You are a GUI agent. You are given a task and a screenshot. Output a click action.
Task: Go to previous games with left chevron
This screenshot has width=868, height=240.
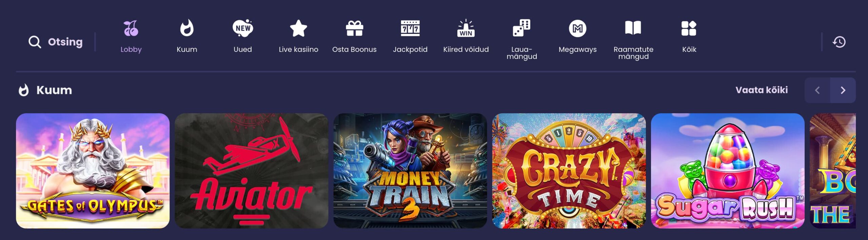click(817, 90)
